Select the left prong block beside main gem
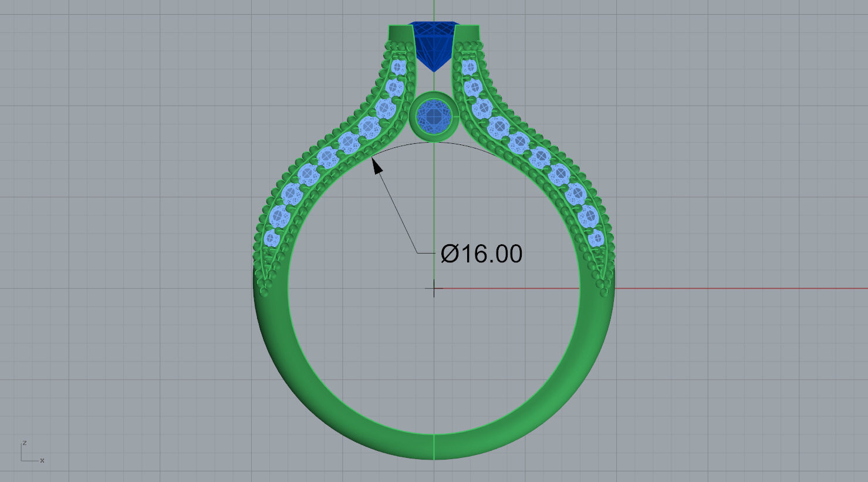This screenshot has height=482, width=868. [401, 33]
